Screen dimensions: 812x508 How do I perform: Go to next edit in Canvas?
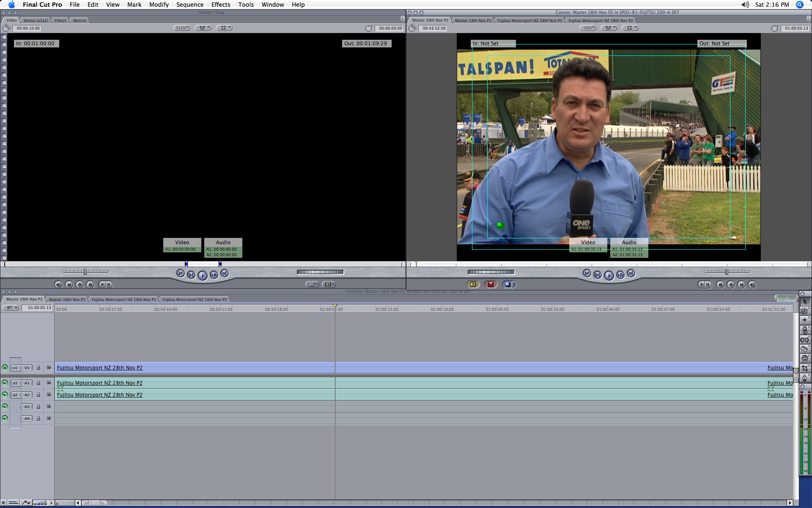pyautogui.click(x=631, y=273)
